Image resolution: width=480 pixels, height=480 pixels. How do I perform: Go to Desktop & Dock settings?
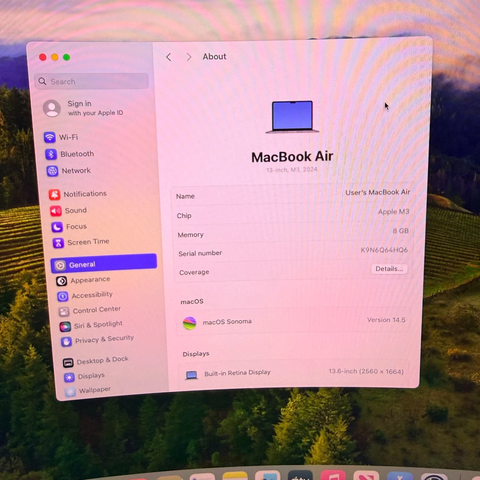[x=96, y=361]
